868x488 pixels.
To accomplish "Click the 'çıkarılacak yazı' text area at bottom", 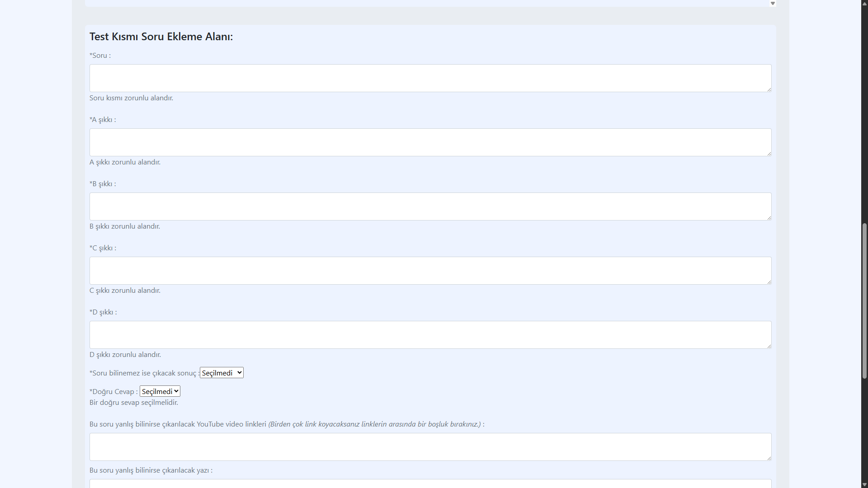I will 430,483.
